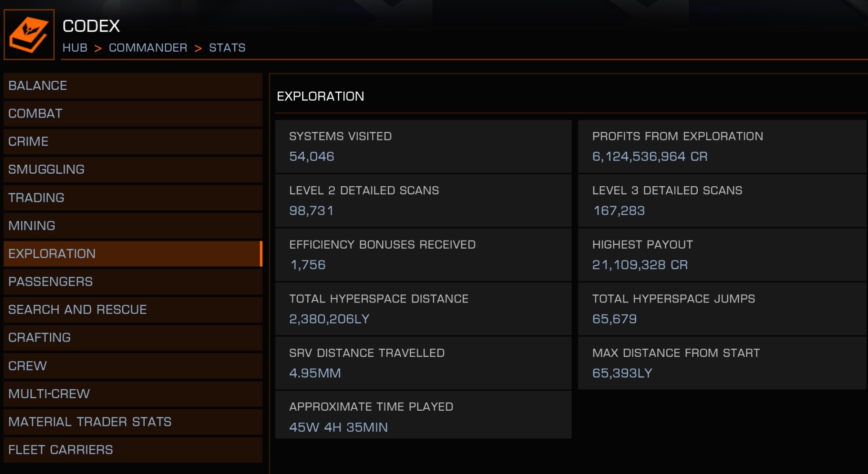Open the BALANCE stats category
The height and width of the screenshot is (474, 868).
(133, 86)
